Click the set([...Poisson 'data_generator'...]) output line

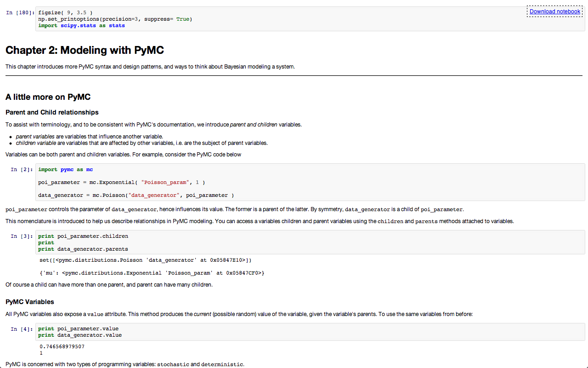(x=146, y=260)
